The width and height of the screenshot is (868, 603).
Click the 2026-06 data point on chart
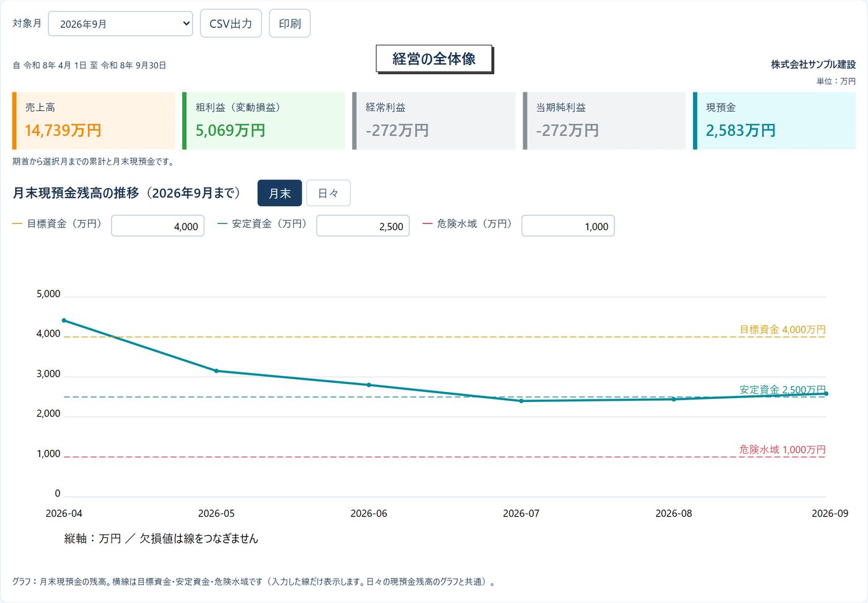coord(369,385)
